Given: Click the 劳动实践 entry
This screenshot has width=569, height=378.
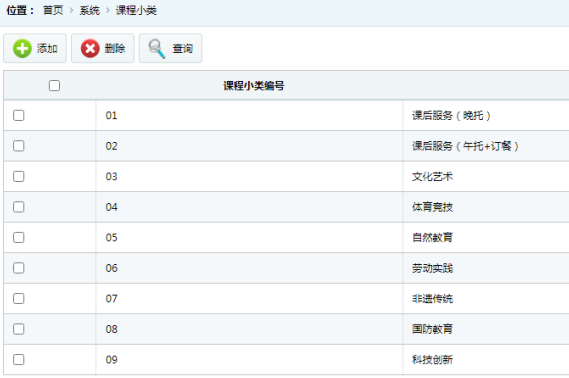Looking at the screenshot, I should tap(432, 268).
